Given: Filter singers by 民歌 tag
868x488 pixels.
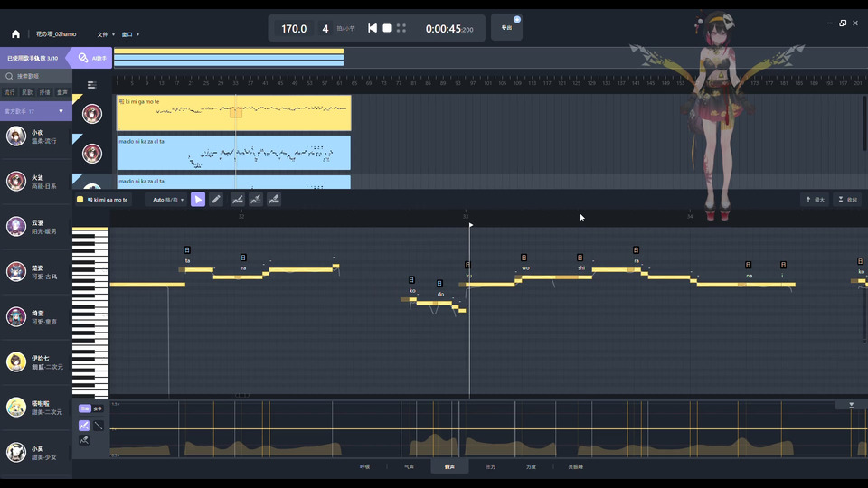Looking at the screenshot, I should (27, 92).
